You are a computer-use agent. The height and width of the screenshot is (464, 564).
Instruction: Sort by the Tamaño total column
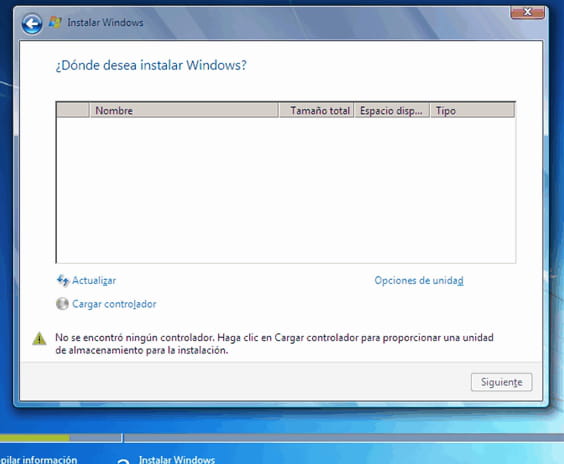coord(317,110)
